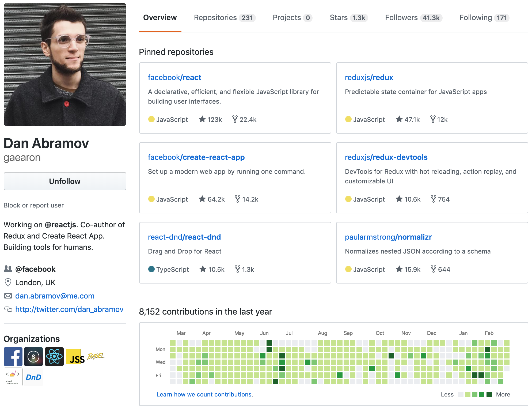
Task: Go to the Stars tab
Action: [x=348, y=18]
